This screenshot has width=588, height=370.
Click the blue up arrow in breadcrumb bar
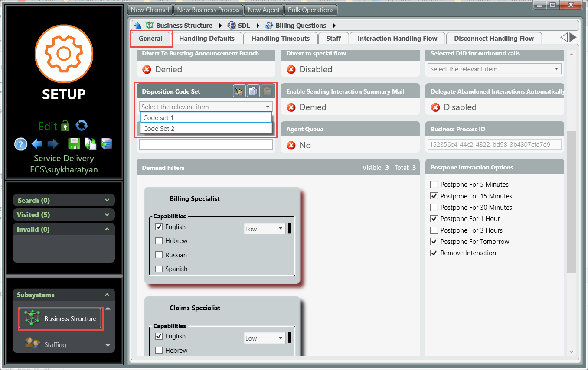(137, 26)
